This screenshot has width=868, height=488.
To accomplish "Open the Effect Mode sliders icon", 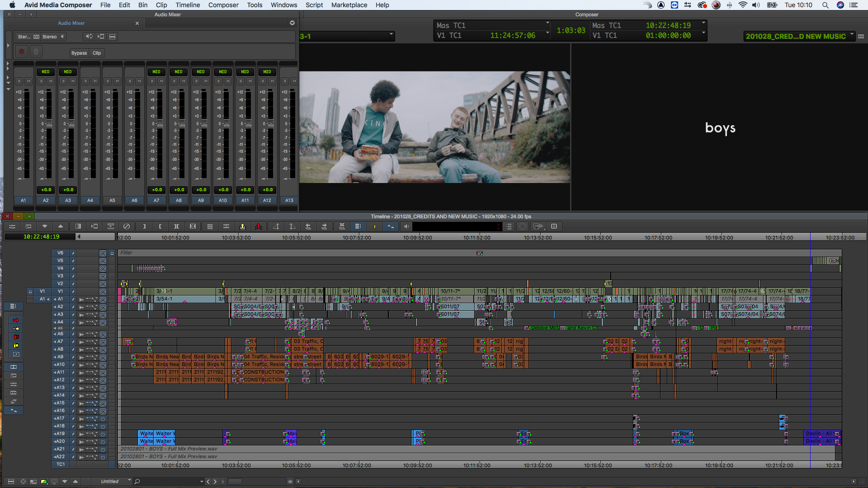I will click(12, 226).
